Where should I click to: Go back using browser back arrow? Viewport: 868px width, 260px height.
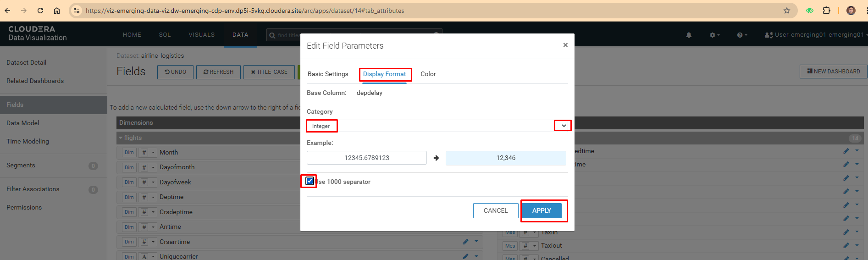click(x=8, y=11)
